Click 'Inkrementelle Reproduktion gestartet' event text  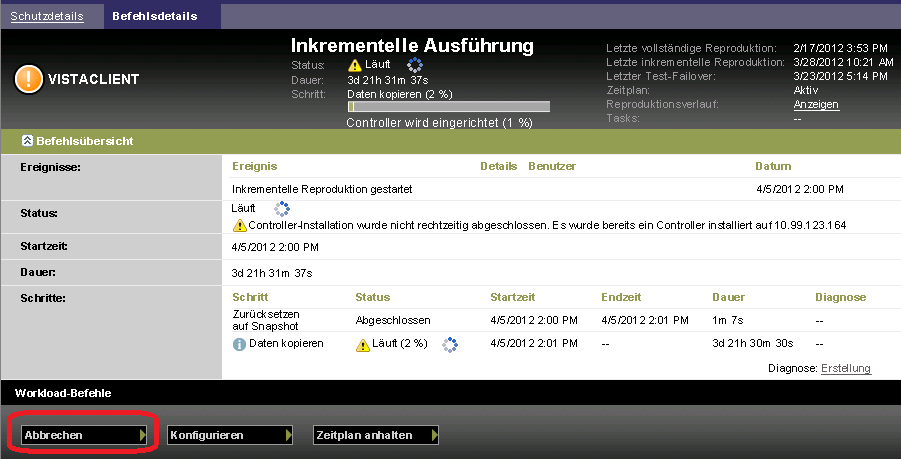(x=322, y=189)
